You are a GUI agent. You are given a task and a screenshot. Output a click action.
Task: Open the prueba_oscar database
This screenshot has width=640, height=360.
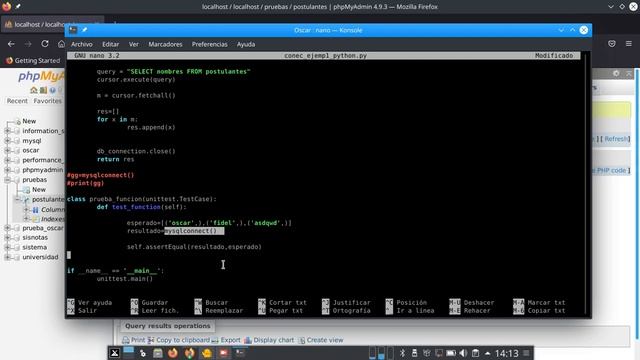click(x=42, y=228)
